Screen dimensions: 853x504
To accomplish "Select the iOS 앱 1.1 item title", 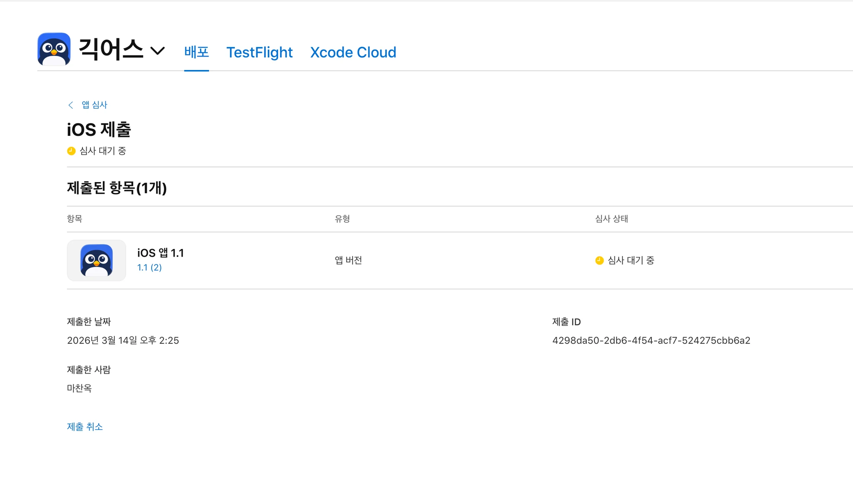I will point(160,253).
